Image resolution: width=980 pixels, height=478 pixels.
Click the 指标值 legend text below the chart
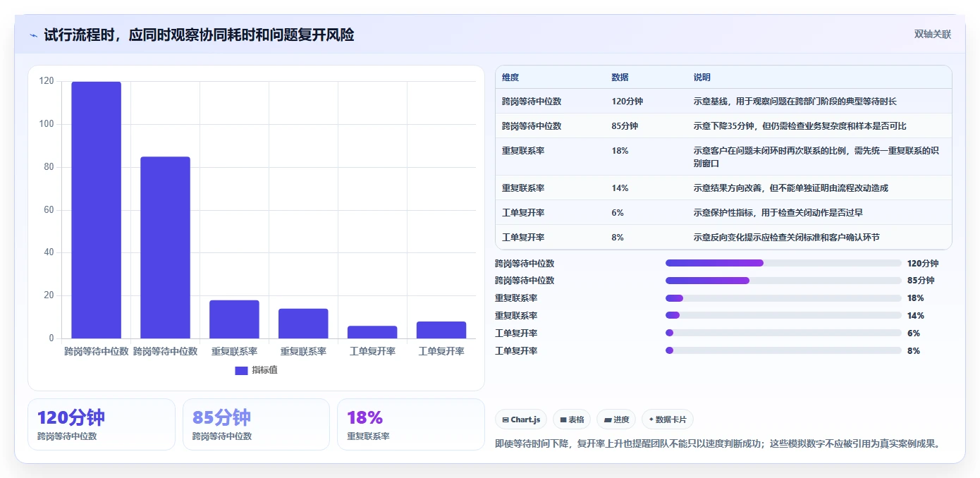(265, 370)
